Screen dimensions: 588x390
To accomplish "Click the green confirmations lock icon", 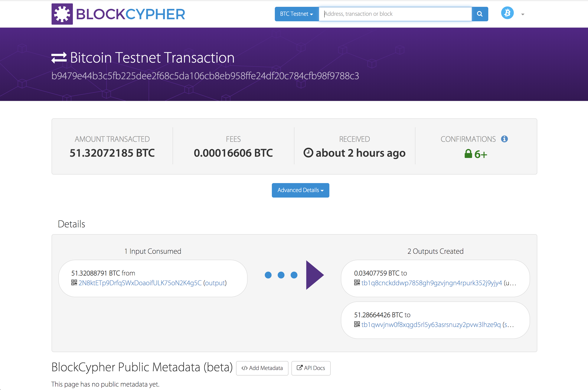I will tap(468, 154).
